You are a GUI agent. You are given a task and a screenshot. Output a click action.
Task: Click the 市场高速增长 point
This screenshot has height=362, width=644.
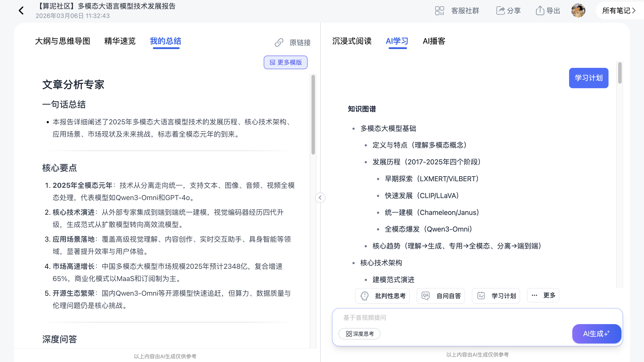pos(74,266)
